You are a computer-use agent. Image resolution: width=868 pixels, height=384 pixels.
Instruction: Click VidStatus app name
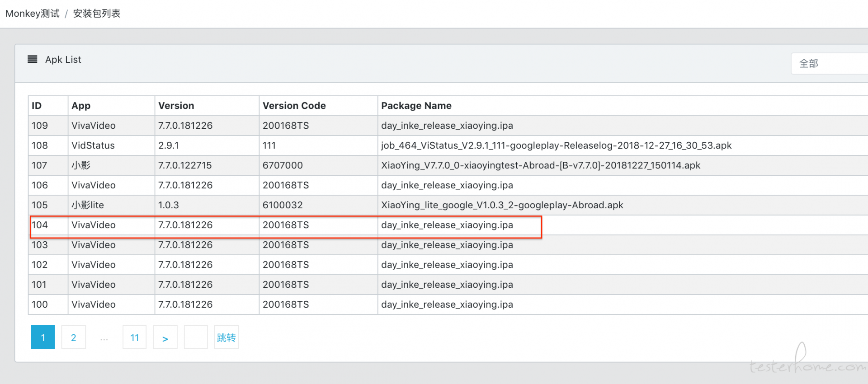[x=93, y=145]
